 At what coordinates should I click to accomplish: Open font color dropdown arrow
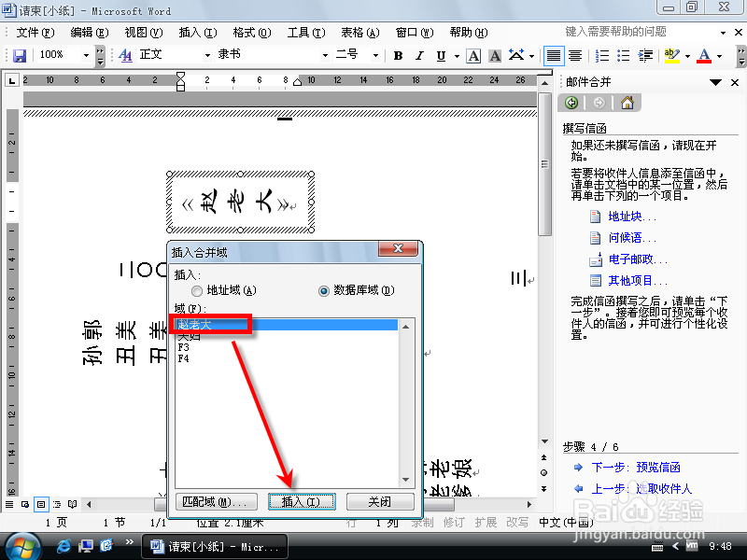(719, 56)
